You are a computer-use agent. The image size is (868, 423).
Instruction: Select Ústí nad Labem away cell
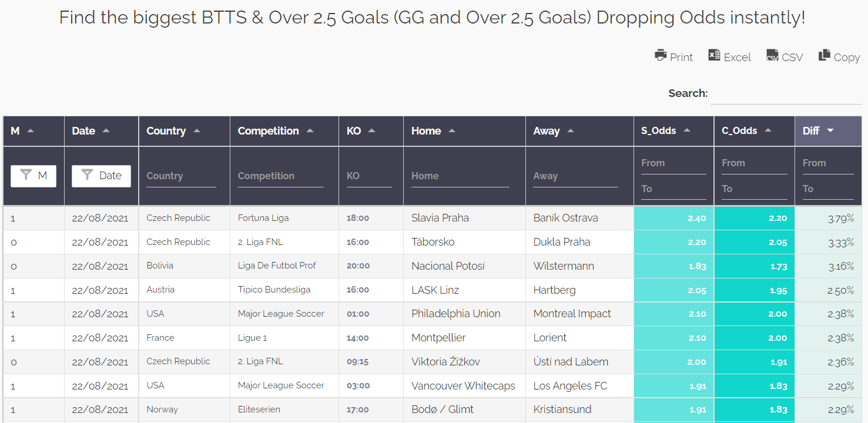click(x=579, y=362)
